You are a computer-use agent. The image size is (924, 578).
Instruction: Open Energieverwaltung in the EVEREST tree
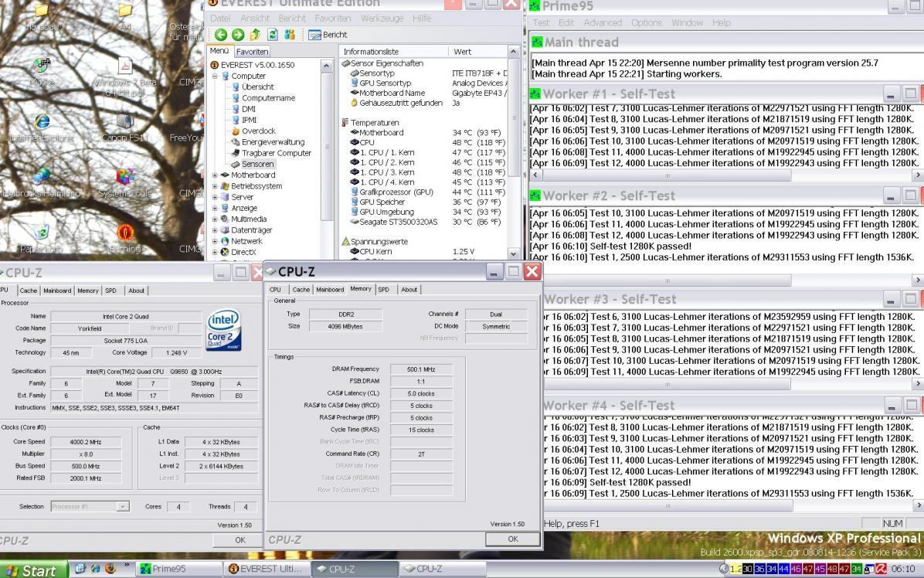point(273,142)
